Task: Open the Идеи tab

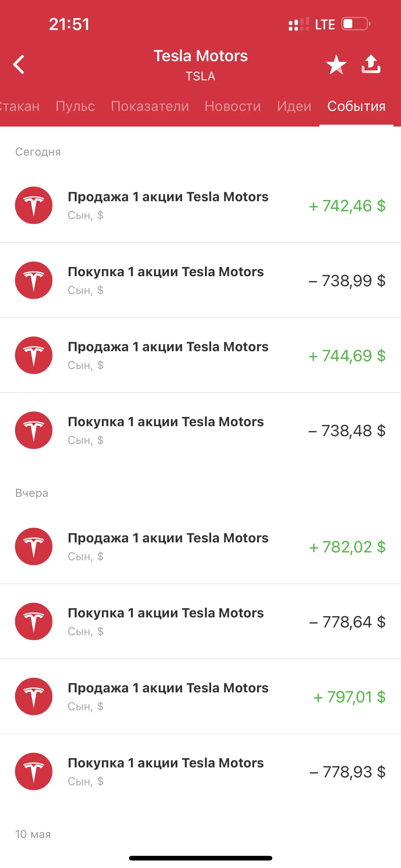Action: (x=294, y=106)
